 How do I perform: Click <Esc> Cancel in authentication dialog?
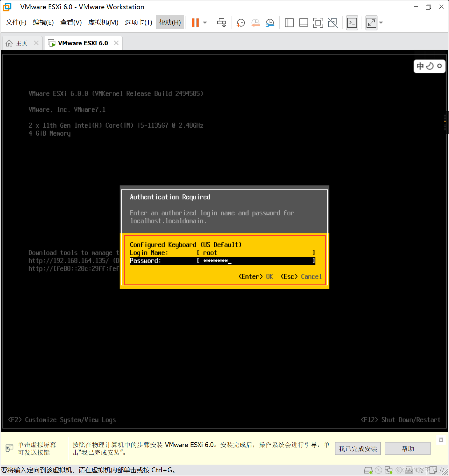pos(301,276)
